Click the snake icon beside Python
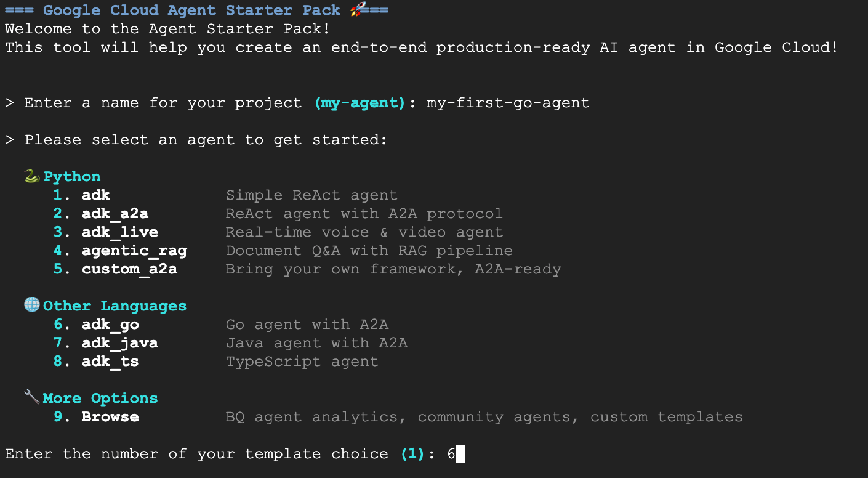Screen dimensions: 868x478 pos(32,177)
